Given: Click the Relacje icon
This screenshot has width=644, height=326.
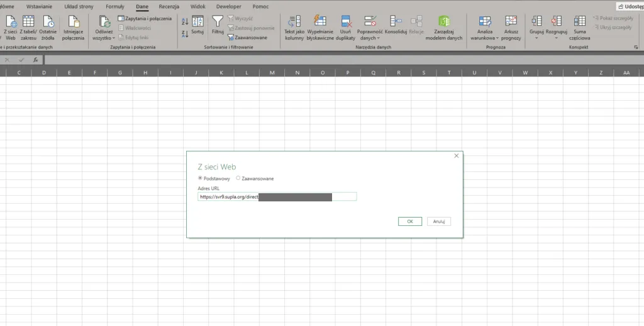Looking at the screenshot, I should [416, 21].
